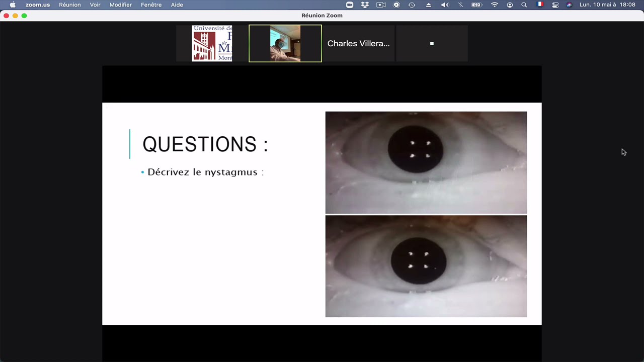This screenshot has height=362, width=644.
Task: Click the eject icon in the menu bar
Action: (429, 5)
